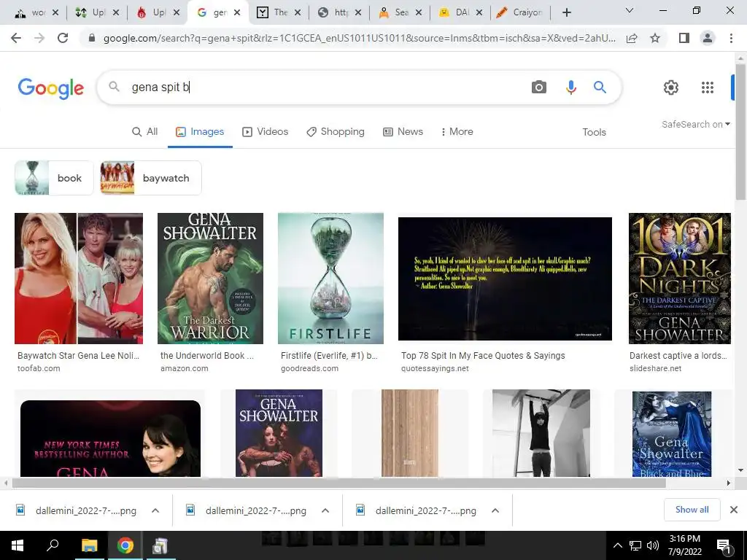
Task: Search by image with camera icon
Action: pos(539,87)
